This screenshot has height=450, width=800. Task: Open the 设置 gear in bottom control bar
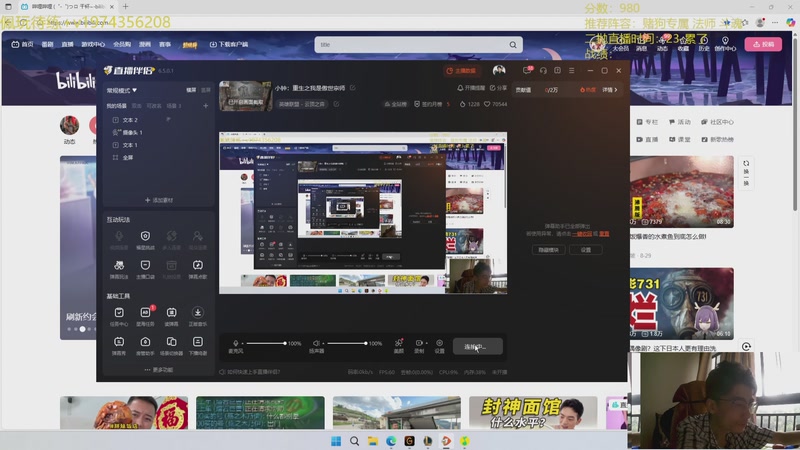439,345
